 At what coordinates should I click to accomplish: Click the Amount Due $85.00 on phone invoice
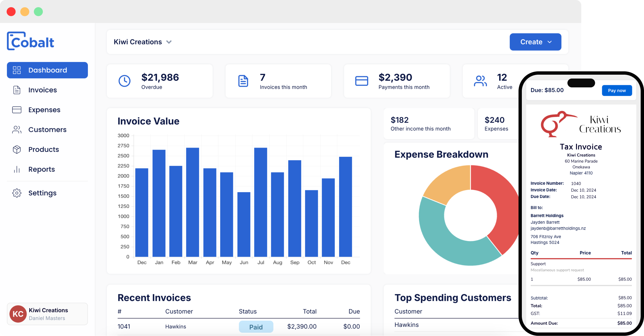point(625,323)
